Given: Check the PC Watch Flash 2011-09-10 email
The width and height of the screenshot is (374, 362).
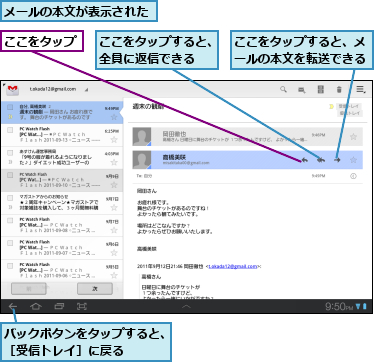Looking at the screenshot, I should (x=10, y=175).
